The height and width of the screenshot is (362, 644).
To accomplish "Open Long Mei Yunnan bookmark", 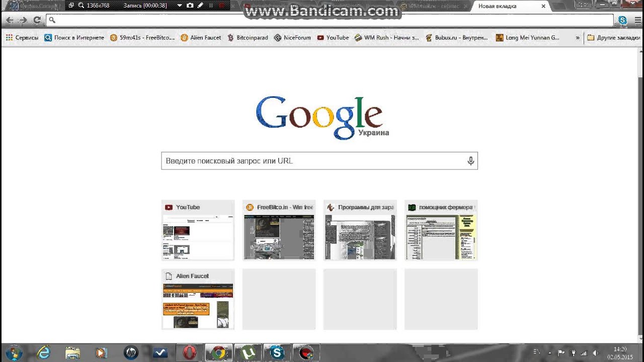I will 528,38.
